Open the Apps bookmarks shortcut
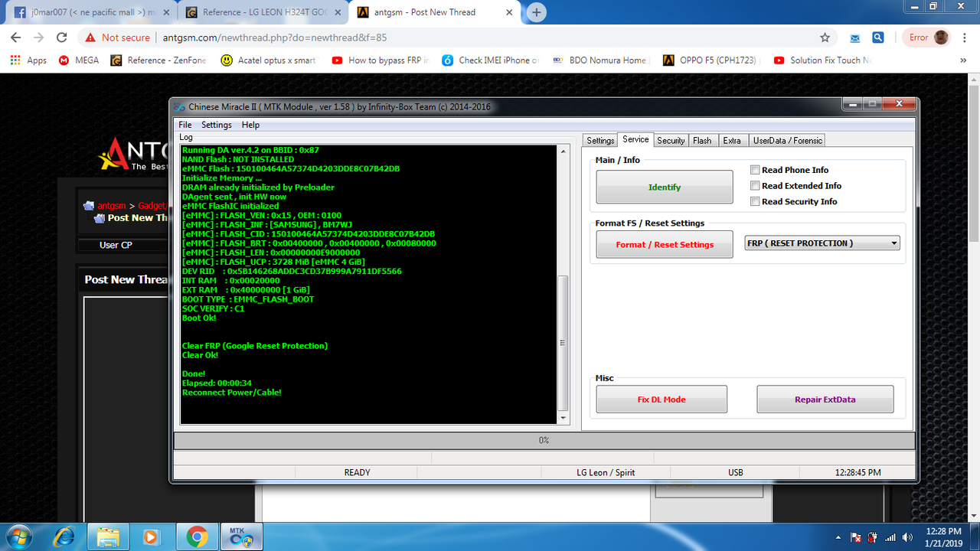Image resolution: width=980 pixels, height=551 pixels. click(28, 60)
